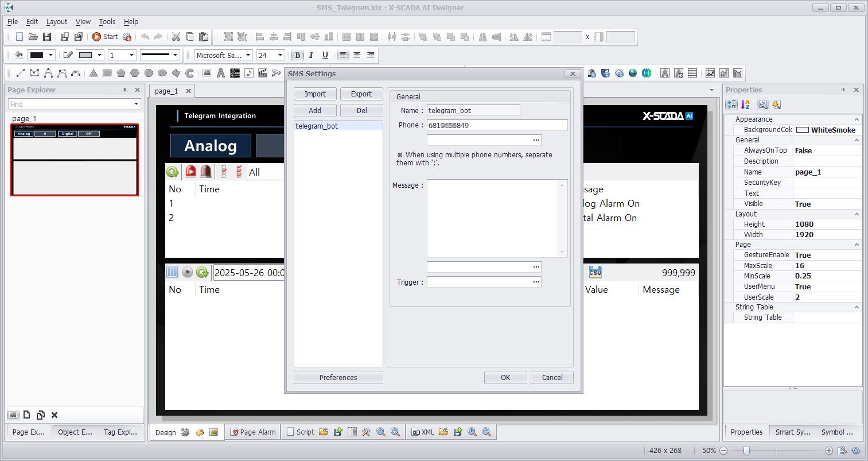Click the Trigger browse '...' button
868x461 pixels.
[x=536, y=282]
